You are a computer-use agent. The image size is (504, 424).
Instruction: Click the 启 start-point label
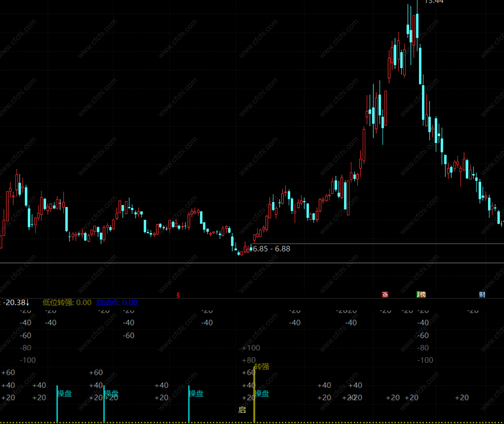coord(242,410)
